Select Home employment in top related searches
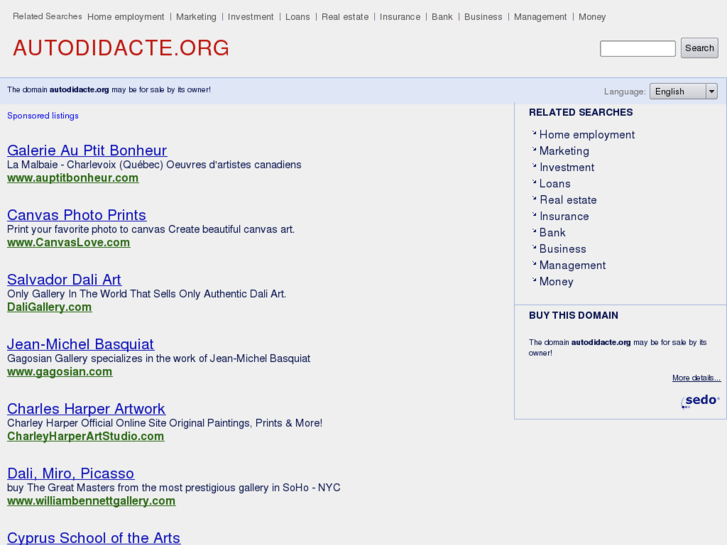727x545 pixels. click(x=126, y=17)
